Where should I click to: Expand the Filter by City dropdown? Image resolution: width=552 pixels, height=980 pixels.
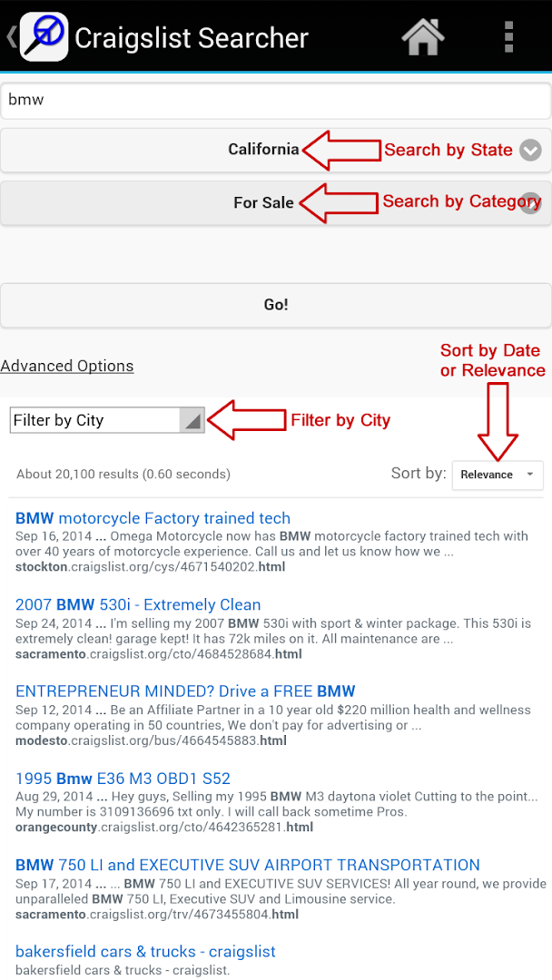(107, 421)
